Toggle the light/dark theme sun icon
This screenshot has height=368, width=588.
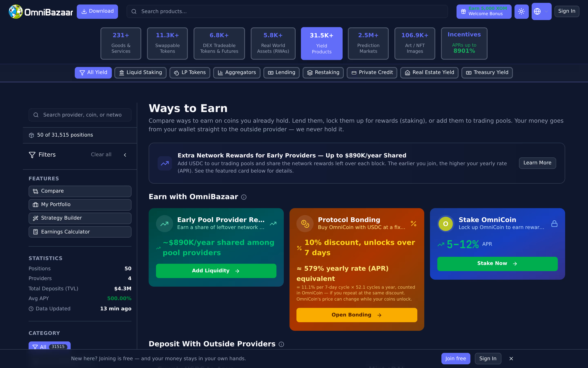point(521,11)
